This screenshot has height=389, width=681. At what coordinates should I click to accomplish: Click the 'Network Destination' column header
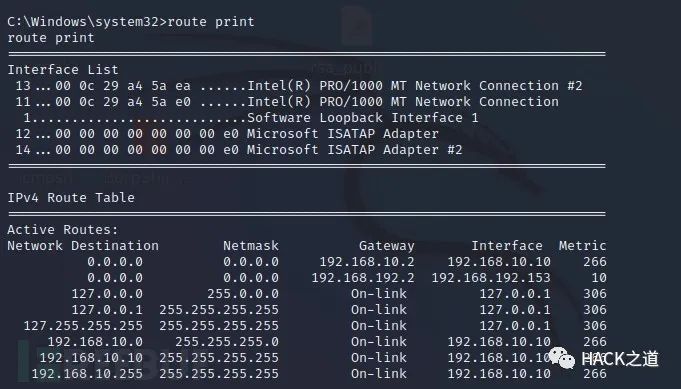pyautogui.click(x=83, y=245)
